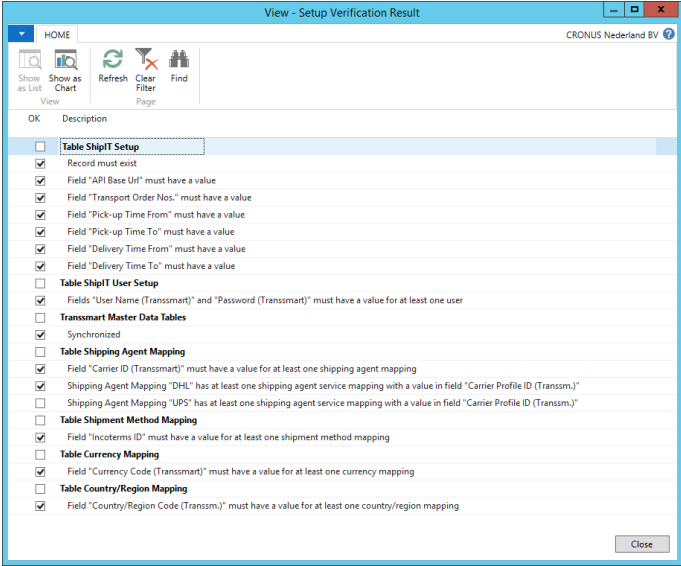Click the Clear Filter icon

[145, 69]
